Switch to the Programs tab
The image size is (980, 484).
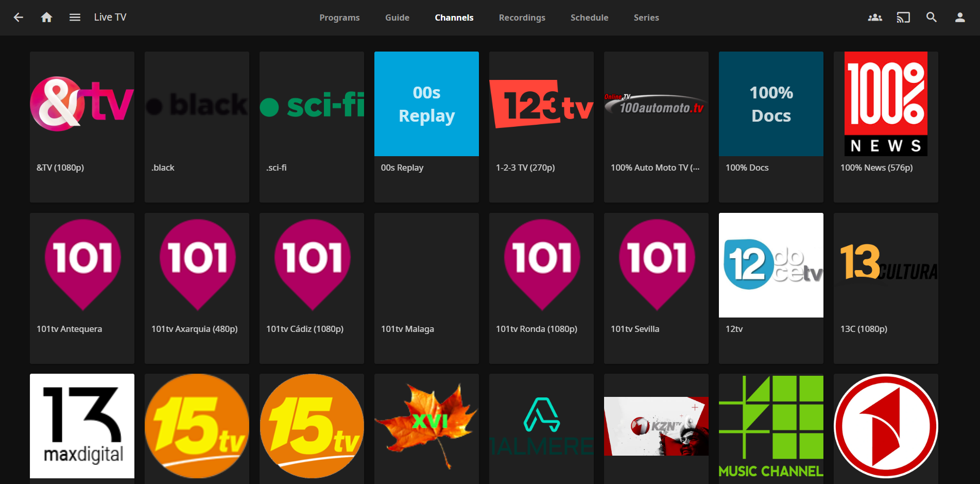pos(339,18)
